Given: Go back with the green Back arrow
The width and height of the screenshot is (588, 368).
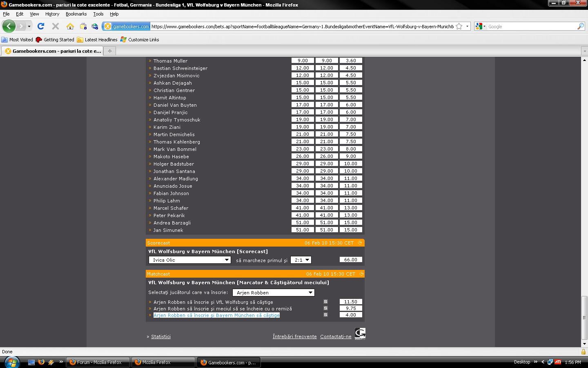Looking at the screenshot, I should coord(9,26).
